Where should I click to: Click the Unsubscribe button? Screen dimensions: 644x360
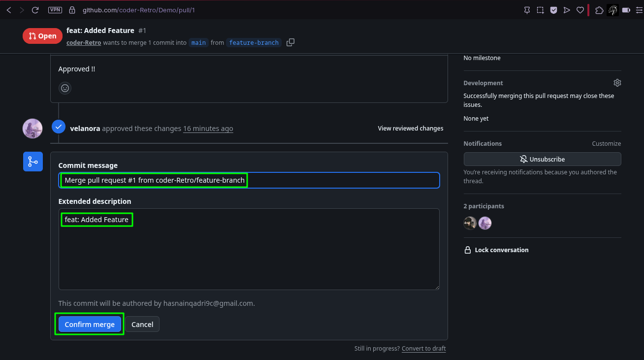tap(543, 159)
